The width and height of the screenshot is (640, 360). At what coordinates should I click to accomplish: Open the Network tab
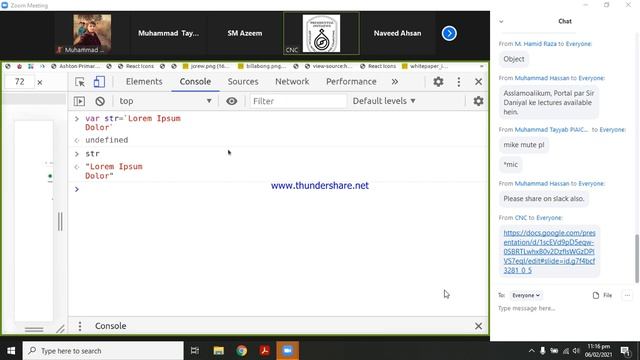(x=292, y=82)
